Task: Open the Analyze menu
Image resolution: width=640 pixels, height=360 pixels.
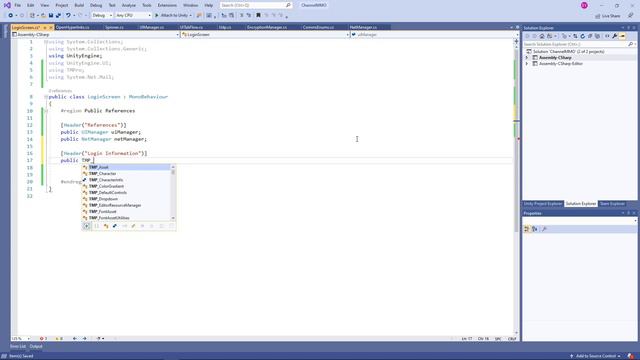Action: click(x=129, y=5)
